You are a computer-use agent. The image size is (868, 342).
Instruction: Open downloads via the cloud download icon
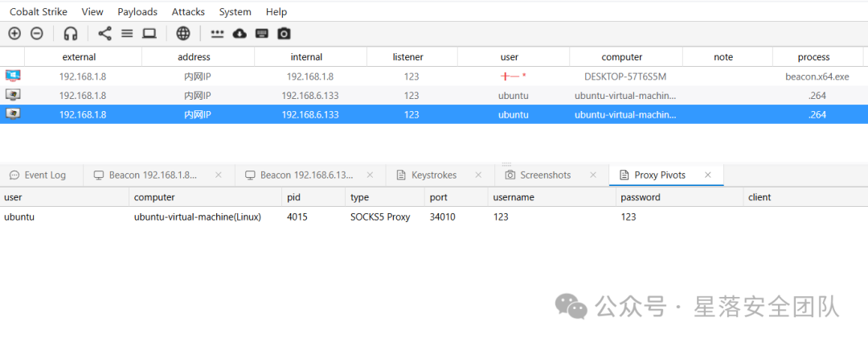pos(240,34)
